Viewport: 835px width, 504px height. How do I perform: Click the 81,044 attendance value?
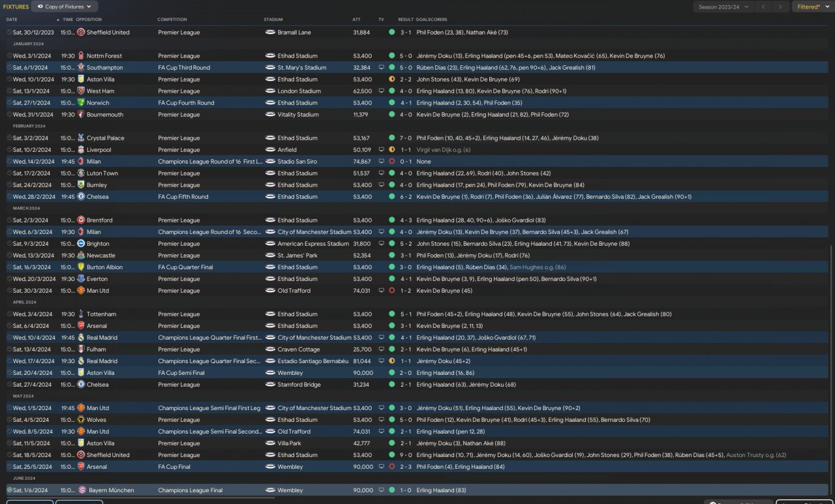pos(362,361)
